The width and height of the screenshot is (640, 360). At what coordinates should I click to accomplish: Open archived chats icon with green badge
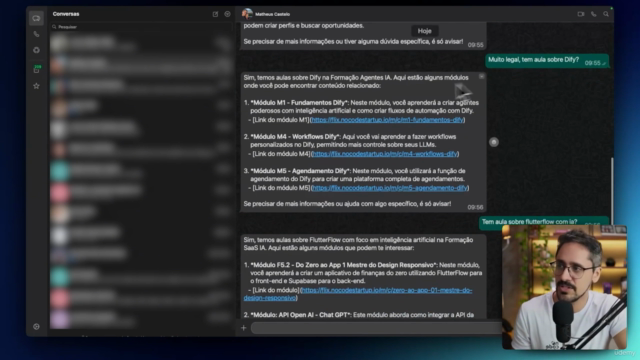click(37, 69)
